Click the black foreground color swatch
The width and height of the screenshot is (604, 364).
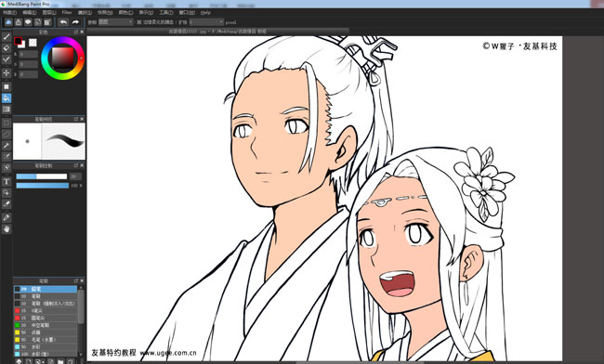tap(18, 41)
